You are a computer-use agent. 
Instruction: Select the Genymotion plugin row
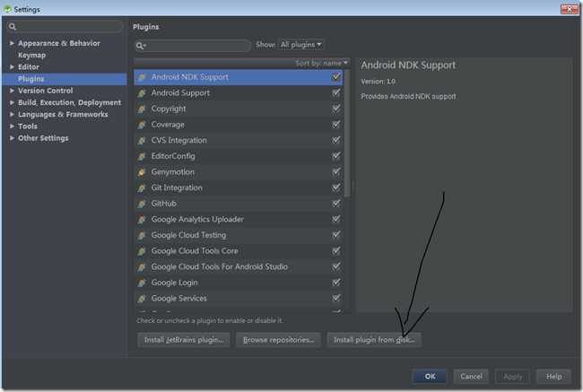coord(239,172)
